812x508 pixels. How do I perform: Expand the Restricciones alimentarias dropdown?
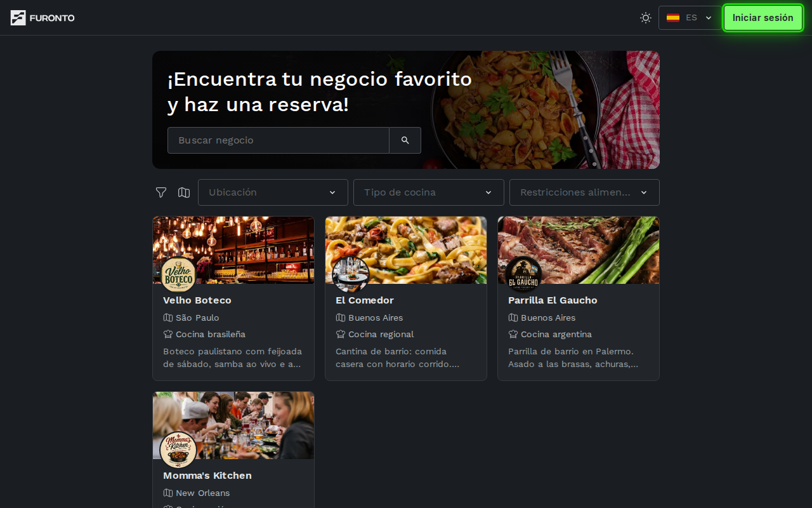(584, 192)
